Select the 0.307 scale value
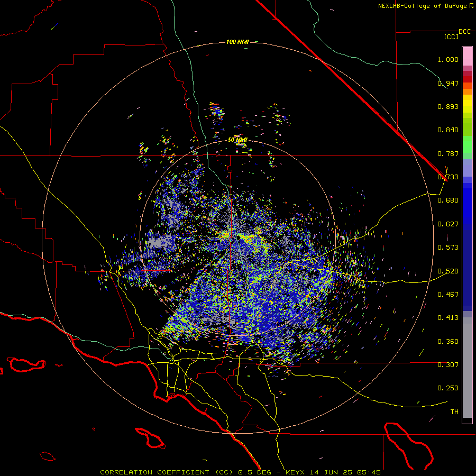The height and width of the screenshot is (476, 476). [x=448, y=365]
